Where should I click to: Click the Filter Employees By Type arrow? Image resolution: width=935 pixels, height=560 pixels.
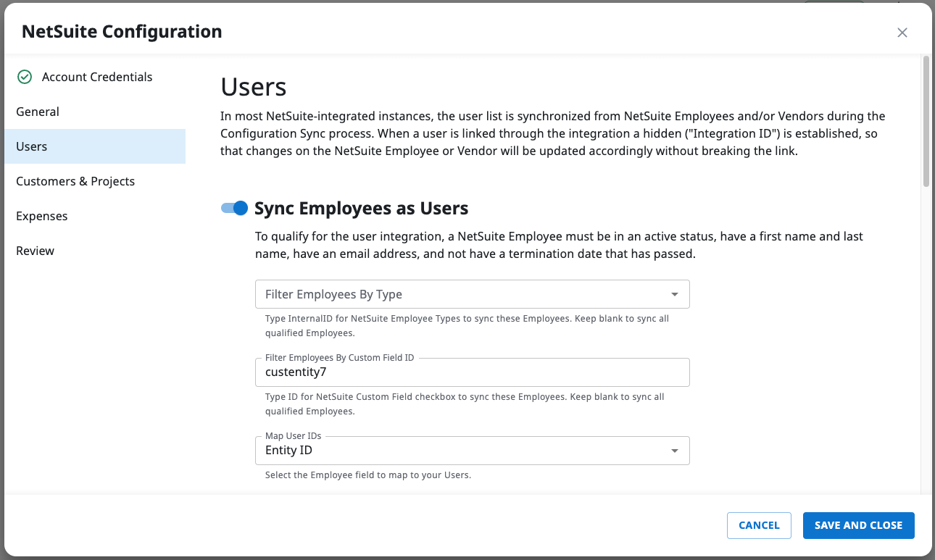675,294
